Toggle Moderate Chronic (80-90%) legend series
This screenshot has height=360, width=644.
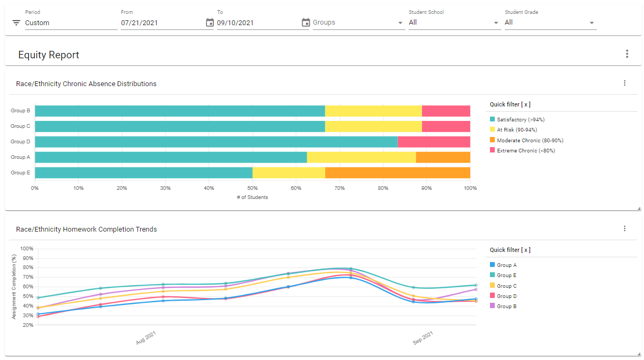coord(530,140)
